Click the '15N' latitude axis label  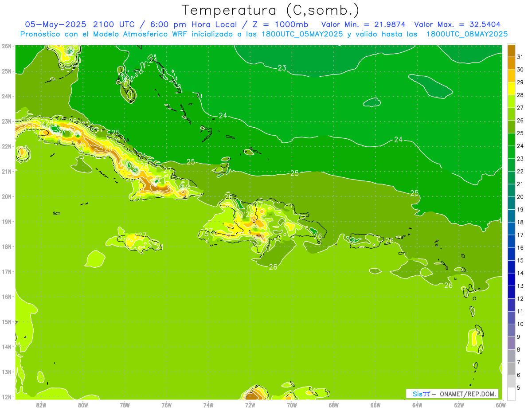[7, 322]
